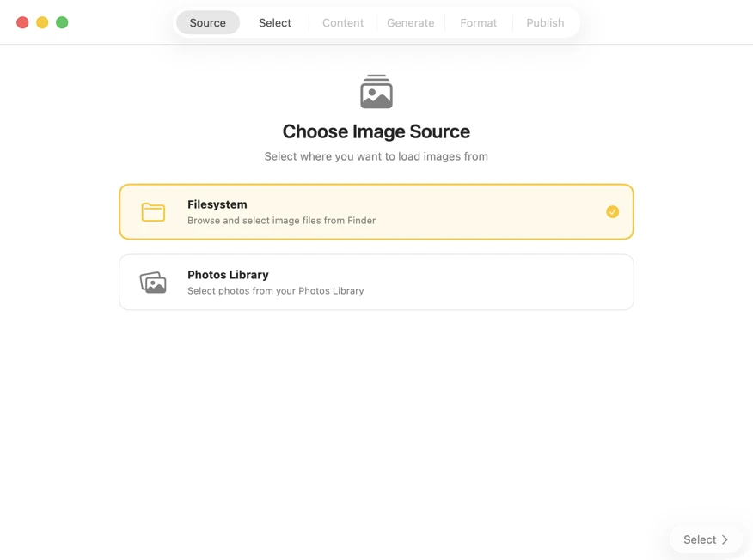This screenshot has height=560, width=753.
Task: Click the yellow minimize traffic light
Action: click(x=41, y=22)
